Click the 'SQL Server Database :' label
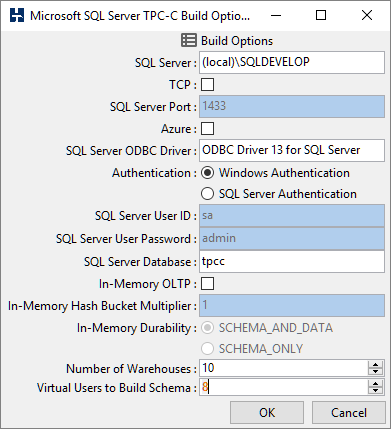The height and width of the screenshot is (429, 391). 140,262
